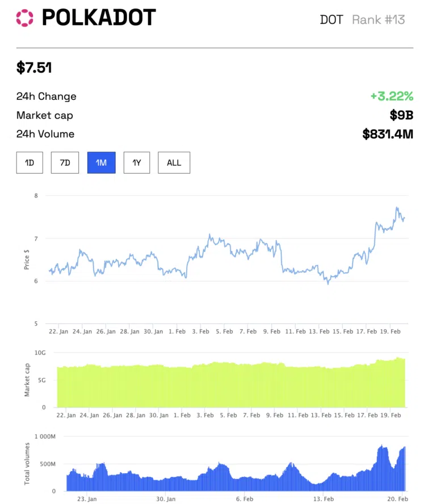This screenshot has width=436, height=504.
Task: Select the 1D time range
Action: [x=30, y=163]
